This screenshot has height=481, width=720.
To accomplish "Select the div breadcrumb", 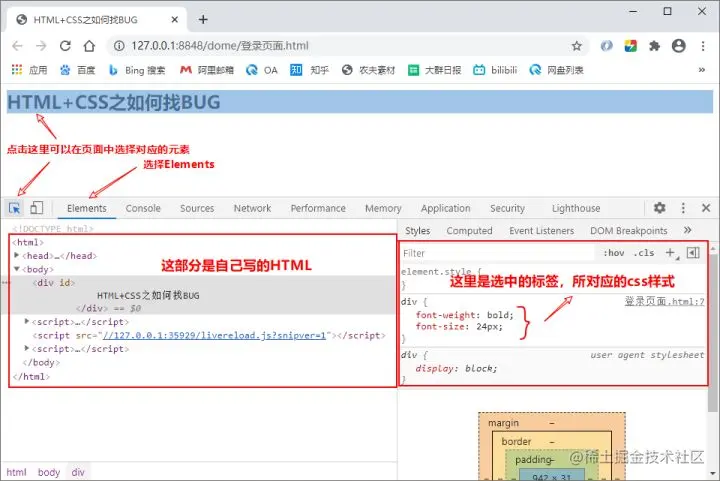I will [78, 472].
